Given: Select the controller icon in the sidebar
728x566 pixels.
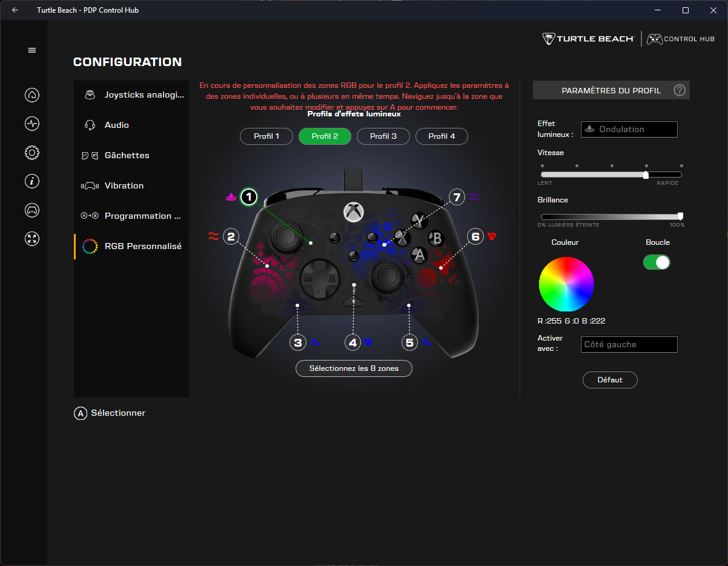Looking at the screenshot, I should click(31, 210).
